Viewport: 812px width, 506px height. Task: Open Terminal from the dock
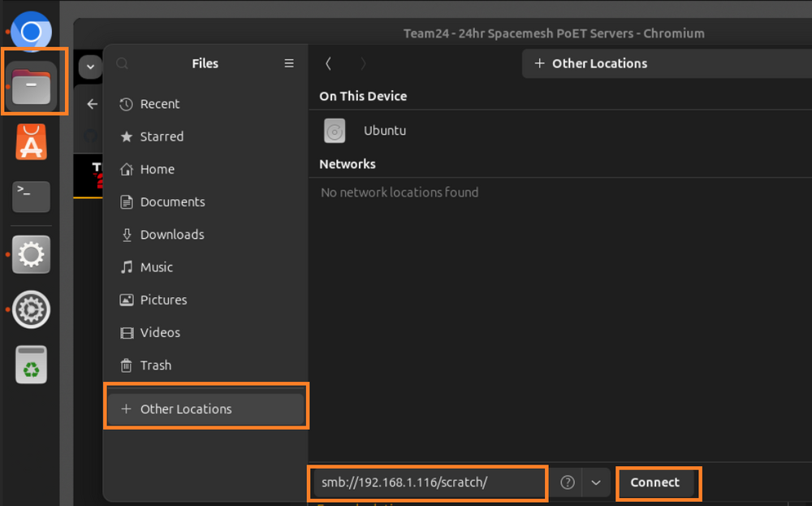[x=31, y=197]
